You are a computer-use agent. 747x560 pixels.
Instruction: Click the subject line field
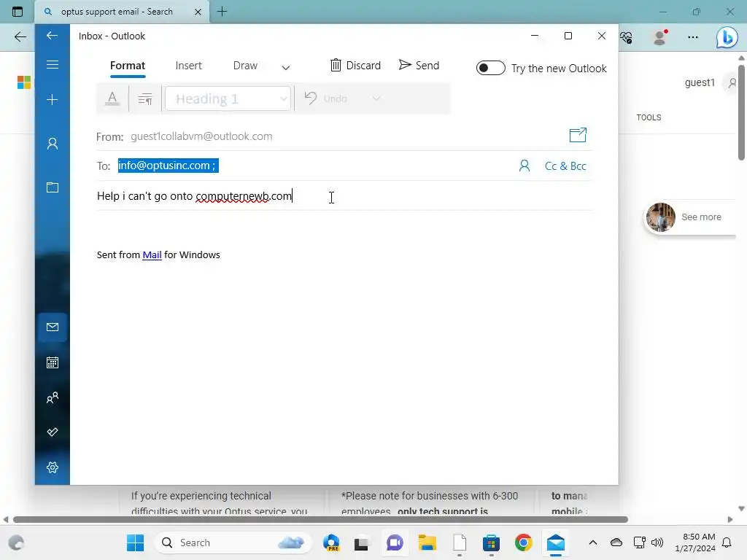344,195
